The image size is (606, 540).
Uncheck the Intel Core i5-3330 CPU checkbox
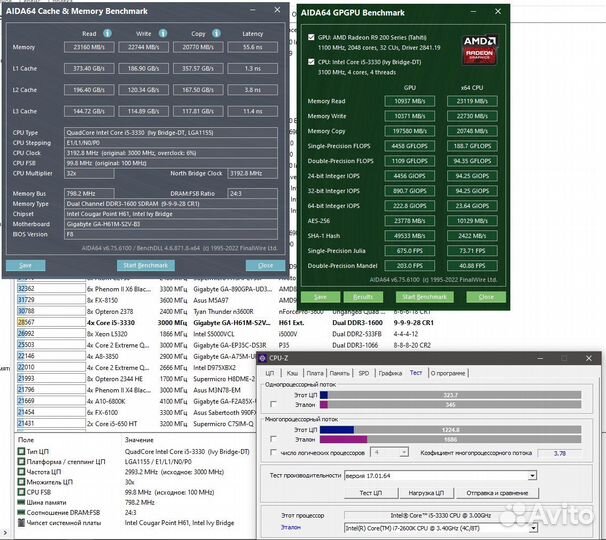[x=310, y=61]
